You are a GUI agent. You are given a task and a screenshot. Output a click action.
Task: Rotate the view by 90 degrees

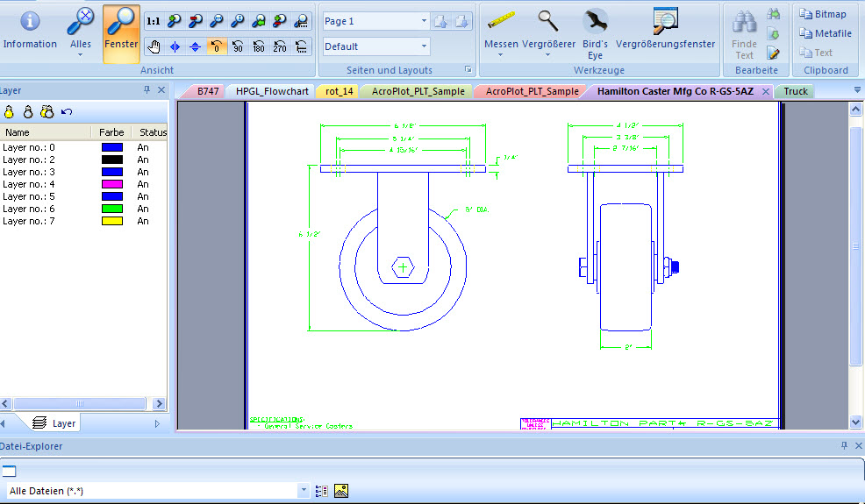click(238, 46)
